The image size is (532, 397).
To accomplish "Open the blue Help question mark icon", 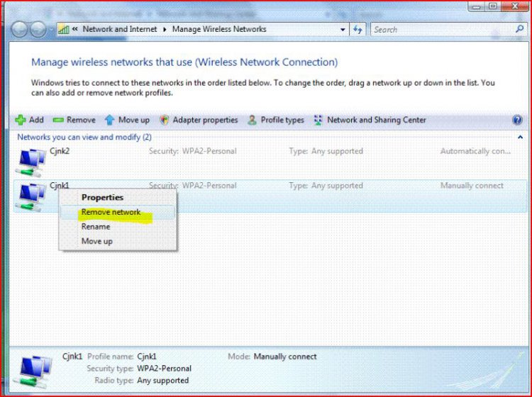I will [517, 120].
